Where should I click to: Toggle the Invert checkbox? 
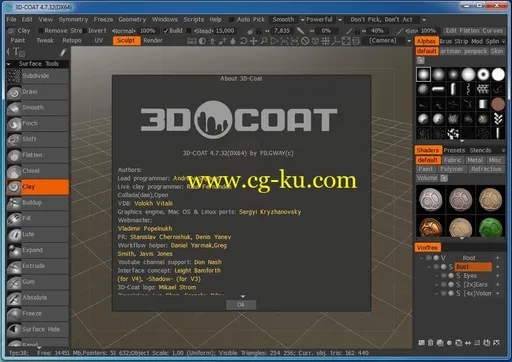tap(85, 31)
